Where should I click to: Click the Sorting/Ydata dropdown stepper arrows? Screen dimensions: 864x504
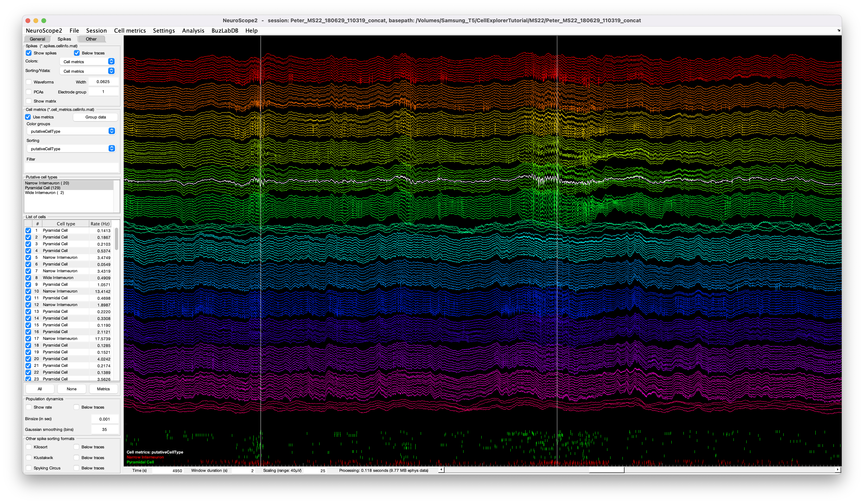point(111,71)
